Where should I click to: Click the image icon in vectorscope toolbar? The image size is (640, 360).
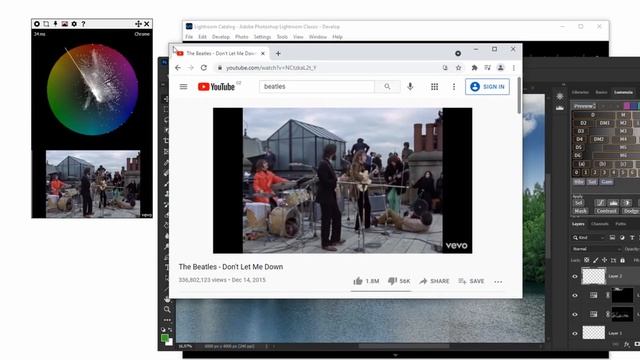click(x=64, y=24)
